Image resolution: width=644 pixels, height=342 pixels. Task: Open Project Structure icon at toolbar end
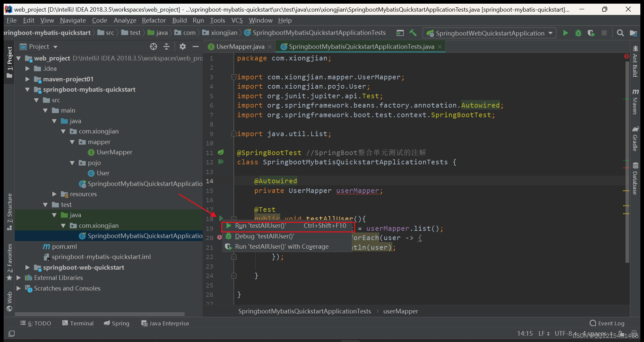pyautogui.click(x=633, y=33)
